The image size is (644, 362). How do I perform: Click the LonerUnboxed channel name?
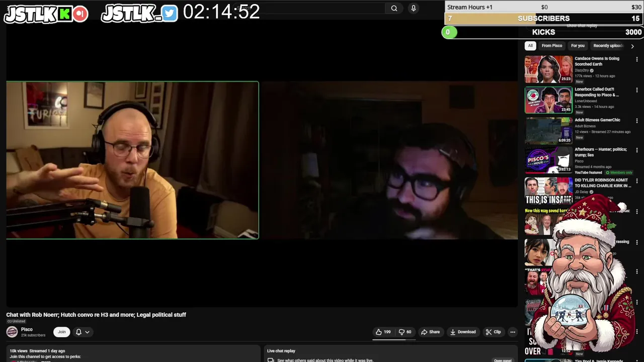[586, 101]
